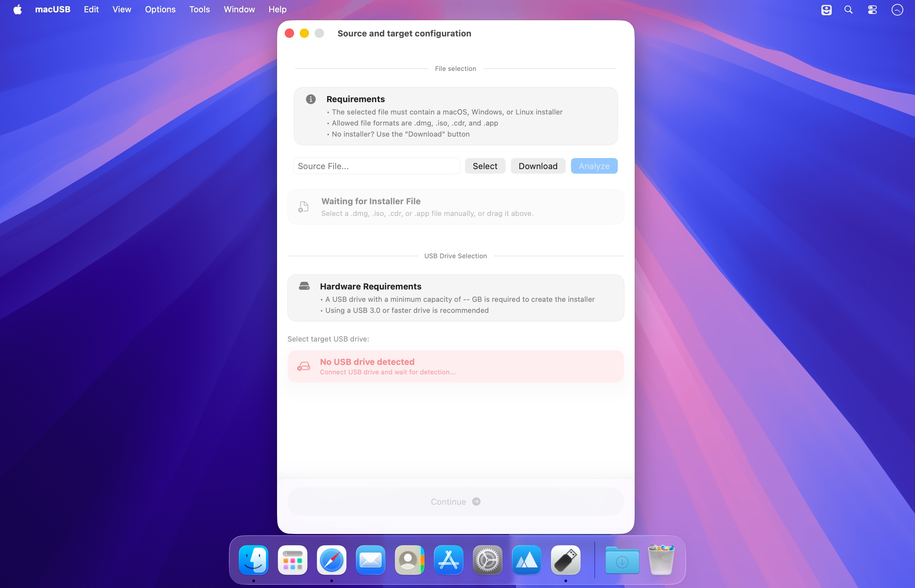Click the Analyze button
Viewport: 915px width, 588px height.
pyautogui.click(x=594, y=166)
